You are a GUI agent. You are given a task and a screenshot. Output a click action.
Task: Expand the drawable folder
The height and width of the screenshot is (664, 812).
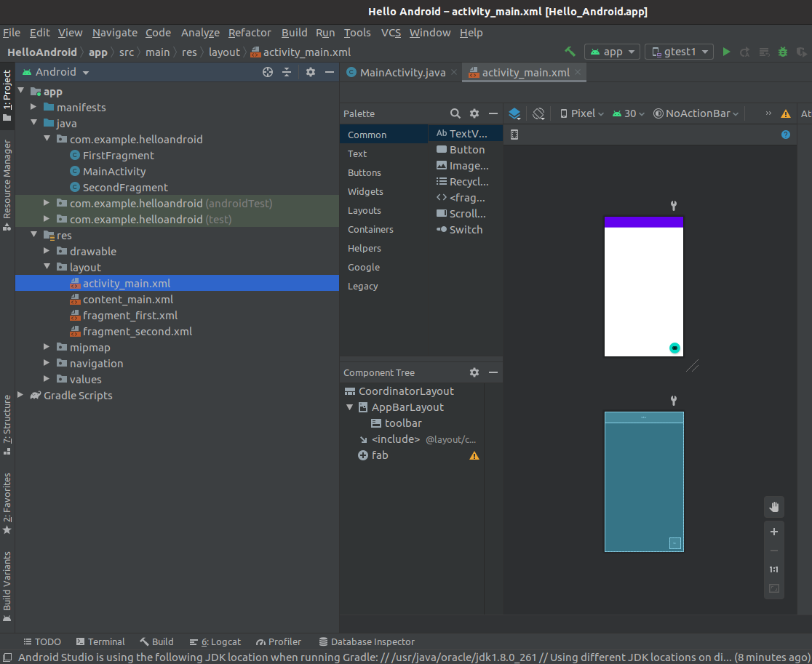click(47, 250)
